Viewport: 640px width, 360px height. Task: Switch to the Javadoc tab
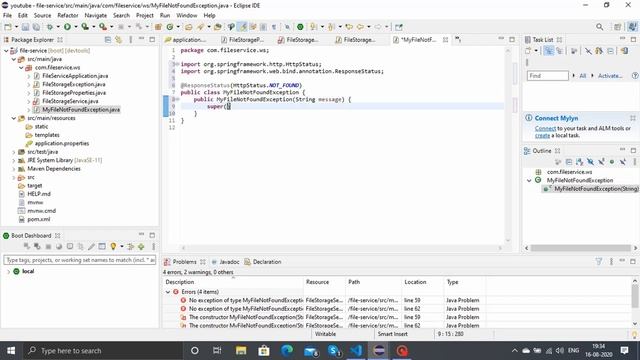coord(225,262)
